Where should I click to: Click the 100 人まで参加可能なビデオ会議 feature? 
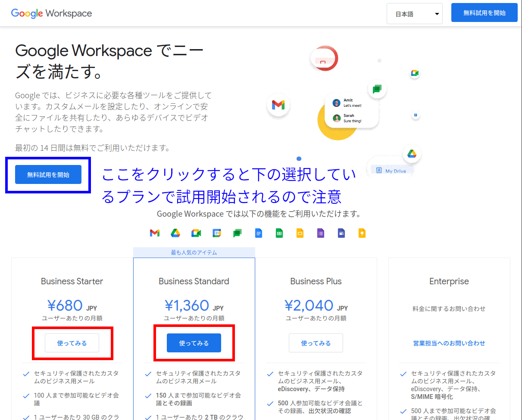pyautogui.click(x=76, y=399)
